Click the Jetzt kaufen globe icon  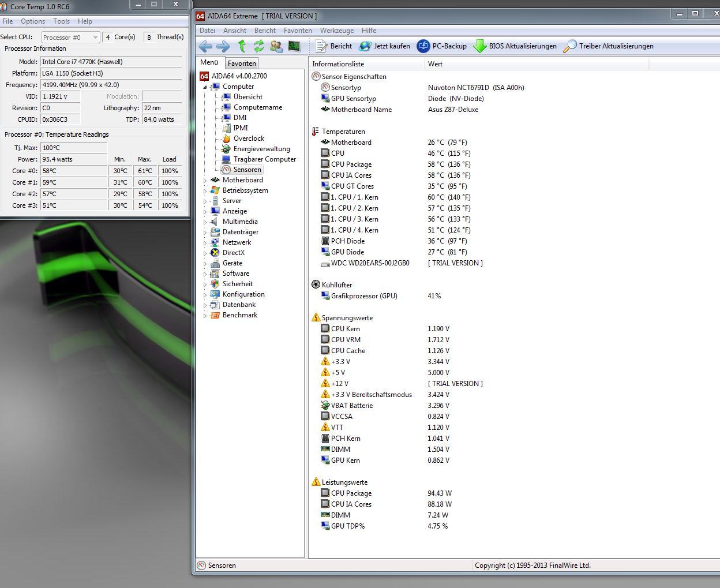pyautogui.click(x=365, y=46)
